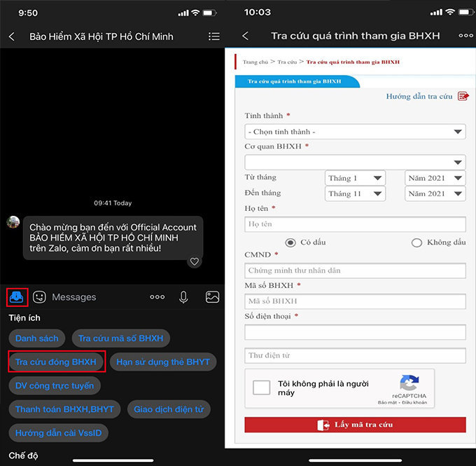Open the Hướng dẫn tra cứu link

click(x=419, y=97)
